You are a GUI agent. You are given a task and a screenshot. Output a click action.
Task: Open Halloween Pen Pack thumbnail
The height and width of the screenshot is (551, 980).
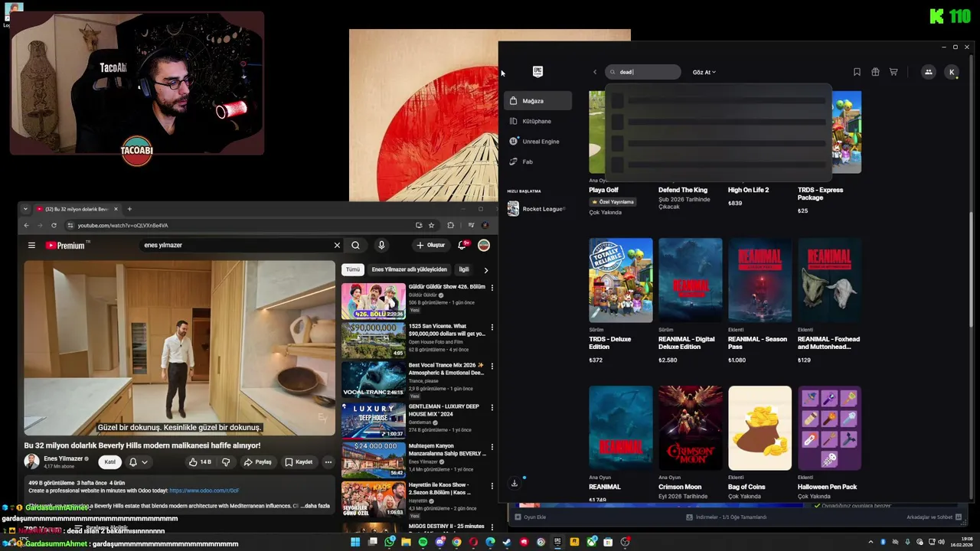(x=829, y=428)
